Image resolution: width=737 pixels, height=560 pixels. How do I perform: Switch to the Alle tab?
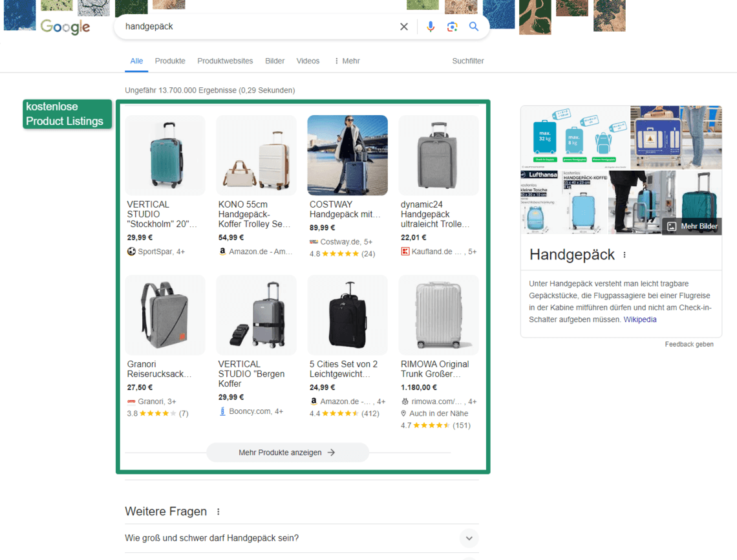click(x=136, y=61)
